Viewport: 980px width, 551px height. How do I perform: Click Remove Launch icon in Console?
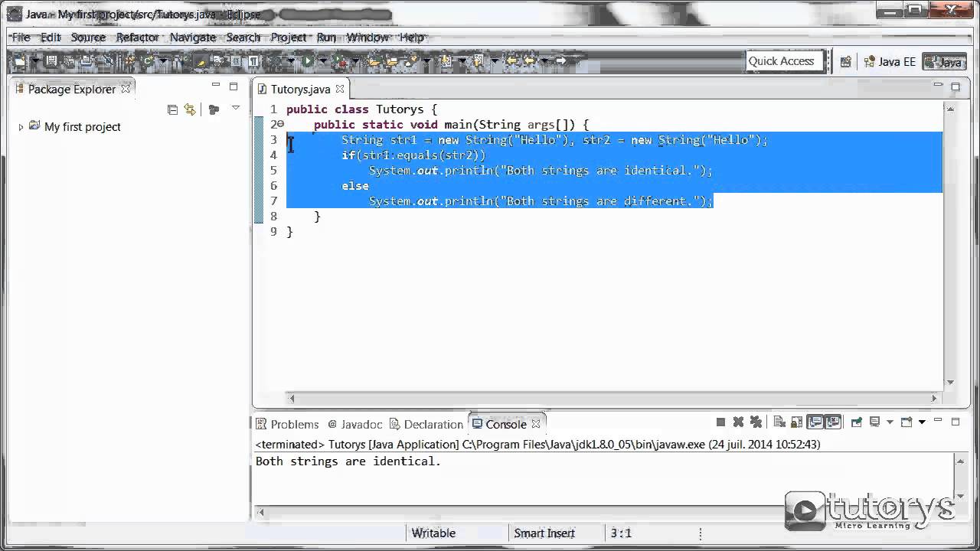point(738,422)
